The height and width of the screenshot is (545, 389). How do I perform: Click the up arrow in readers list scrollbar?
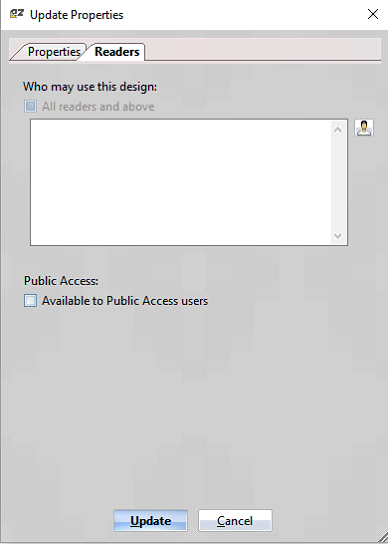click(338, 130)
